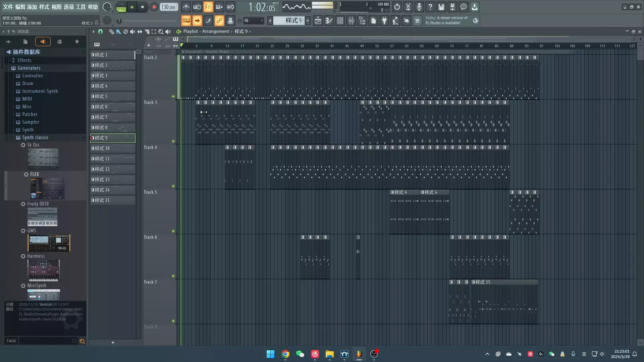Viewport: 644px width, 362px height.
Task: Select the zoom tool in playlist toolbar
Action: coord(161,32)
